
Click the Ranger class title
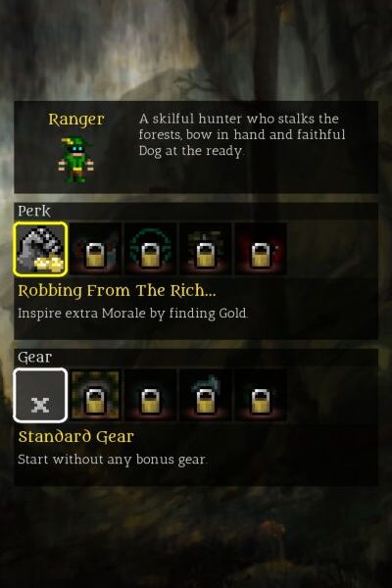(x=76, y=120)
